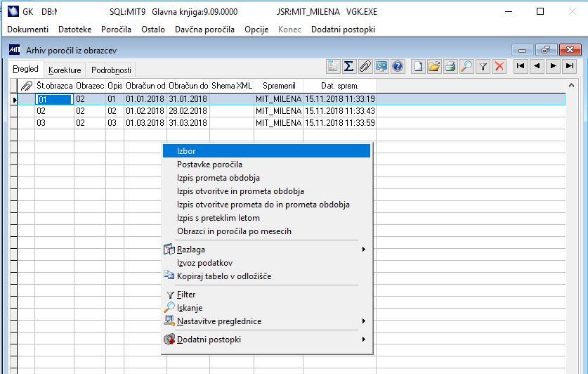588x374 pixels.
Task: Open Dodatni postopki in the menu bar
Action: (343, 30)
